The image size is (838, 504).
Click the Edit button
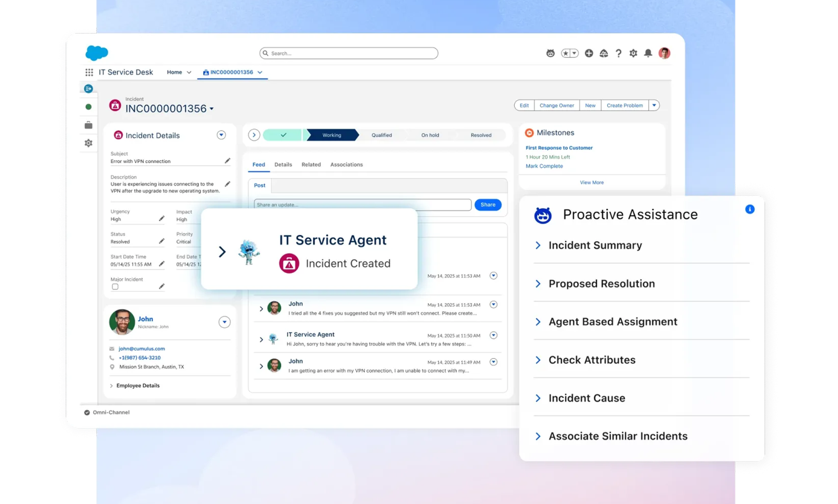[x=524, y=106]
